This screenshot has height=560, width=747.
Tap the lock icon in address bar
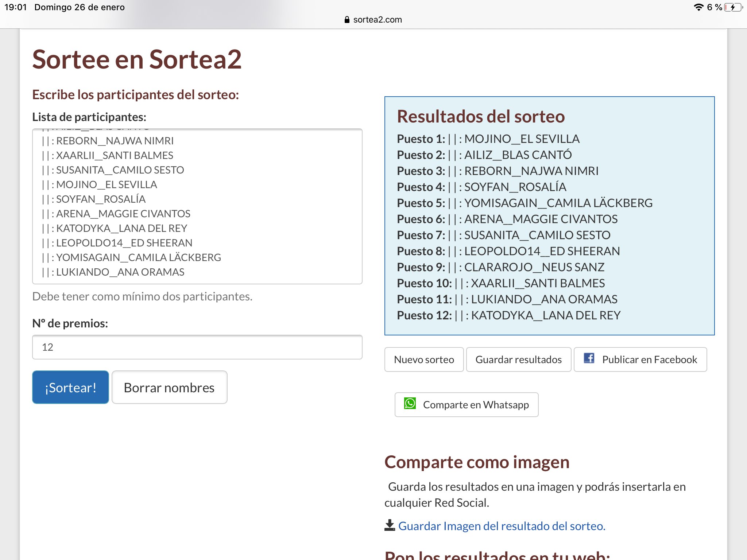click(x=347, y=20)
